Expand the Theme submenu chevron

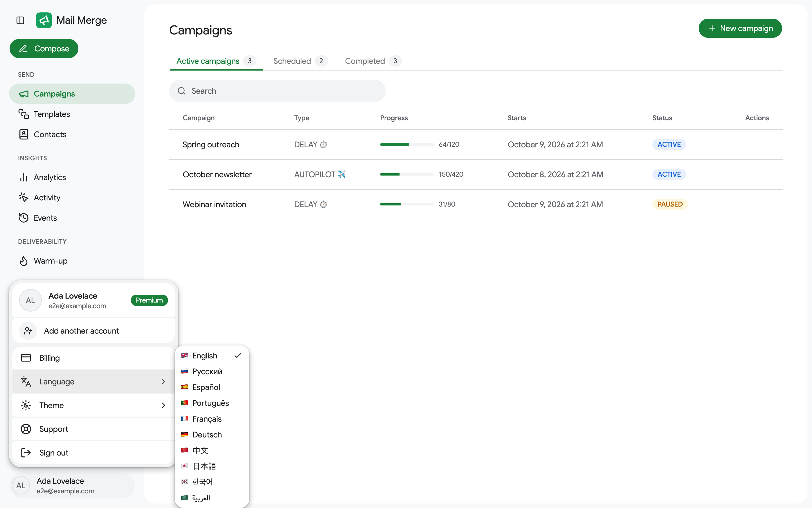[x=164, y=406]
